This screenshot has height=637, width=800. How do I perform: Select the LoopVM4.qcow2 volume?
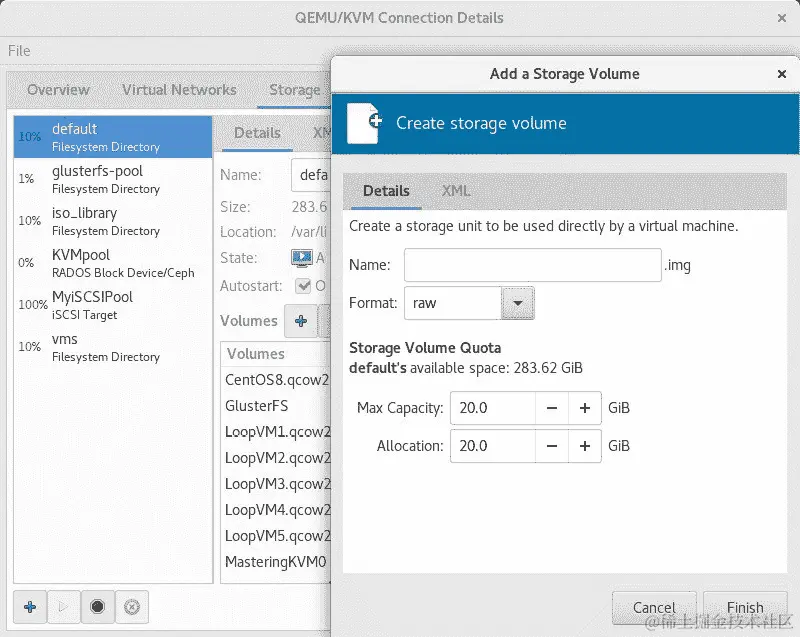point(276,510)
